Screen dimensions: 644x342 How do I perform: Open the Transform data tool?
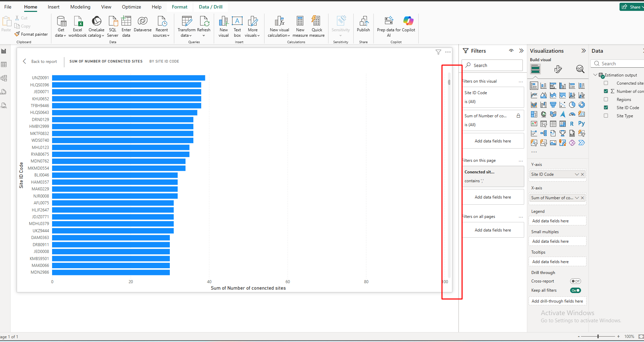186,22
